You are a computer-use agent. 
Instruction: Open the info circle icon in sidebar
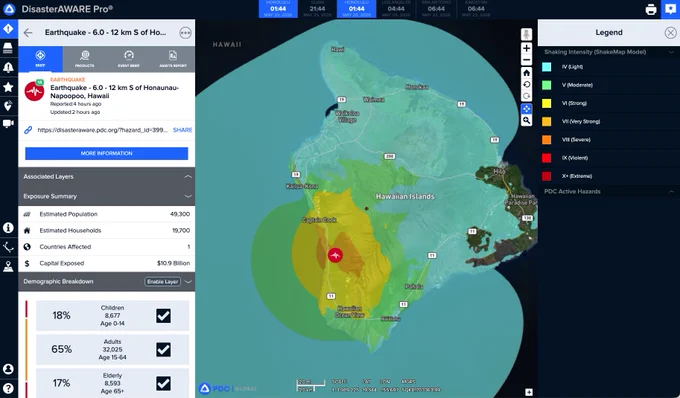tap(8, 228)
